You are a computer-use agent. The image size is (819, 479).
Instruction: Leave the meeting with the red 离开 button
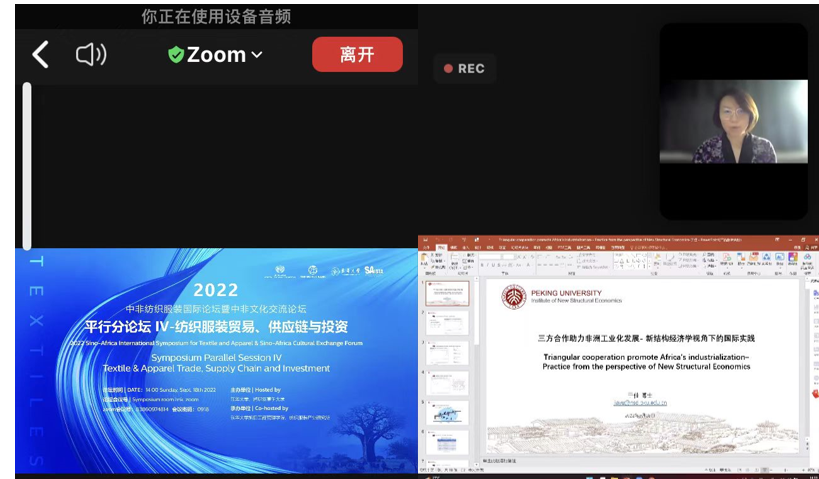pos(357,54)
